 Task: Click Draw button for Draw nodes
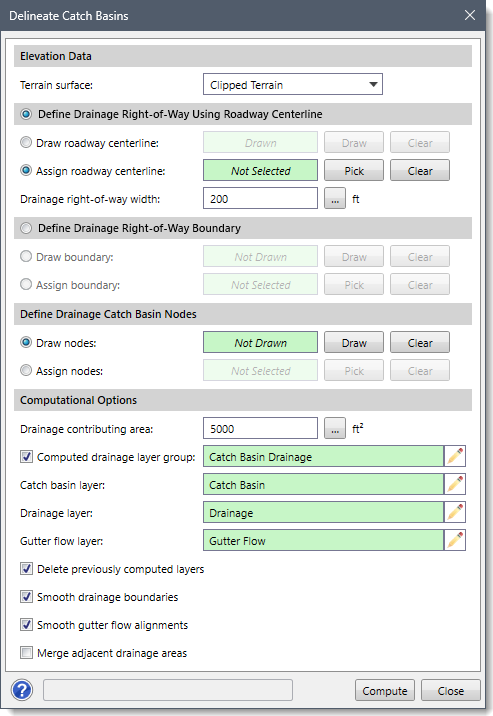point(354,342)
